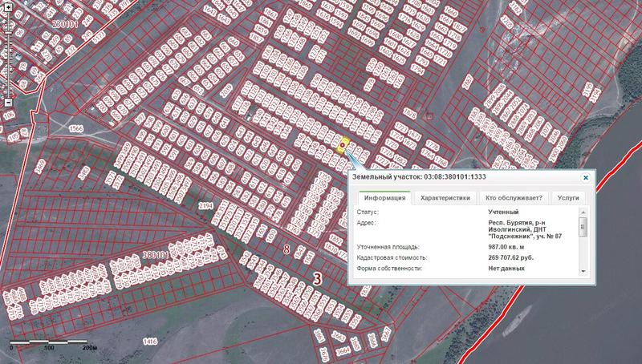Image resolution: width=642 pixels, height=364 pixels.
Task: Select parcel labeled 1416 on map
Action: coord(149,342)
